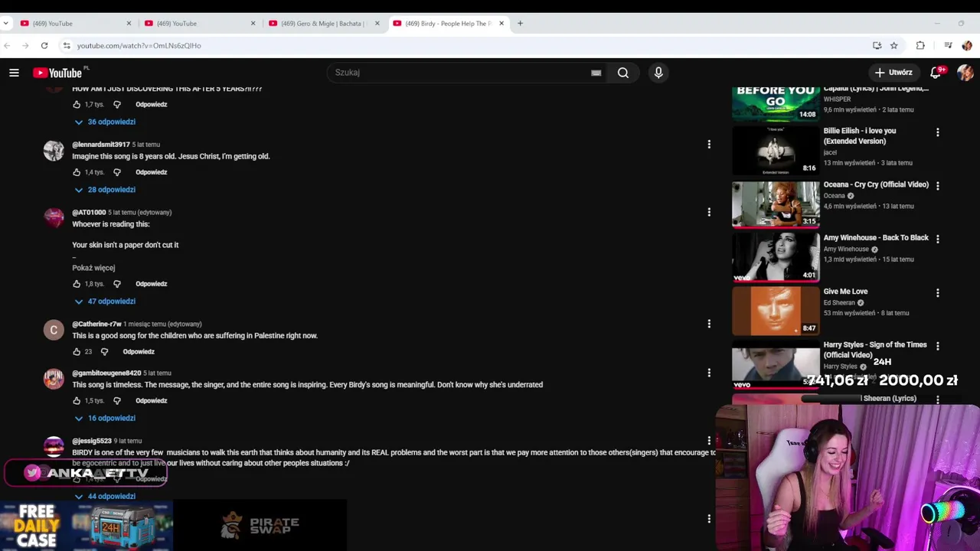Reply to @lennardsmit3917 with Odpowiedz

(151, 172)
